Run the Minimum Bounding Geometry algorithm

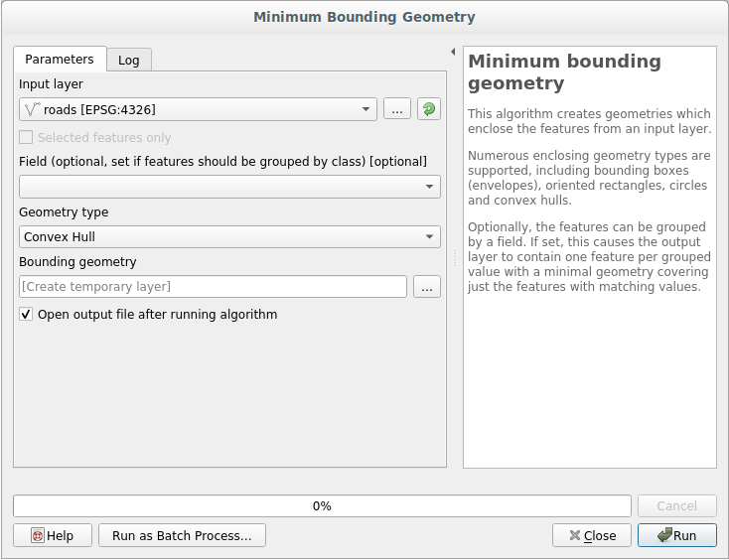click(676, 535)
